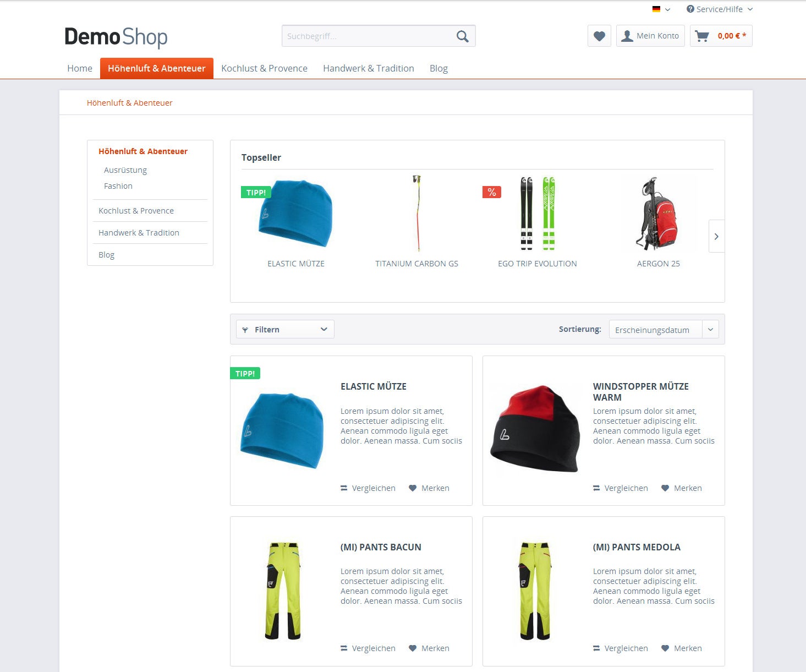The width and height of the screenshot is (806, 672).
Task: Expand the Filtern filter dropdown
Action: click(x=285, y=329)
